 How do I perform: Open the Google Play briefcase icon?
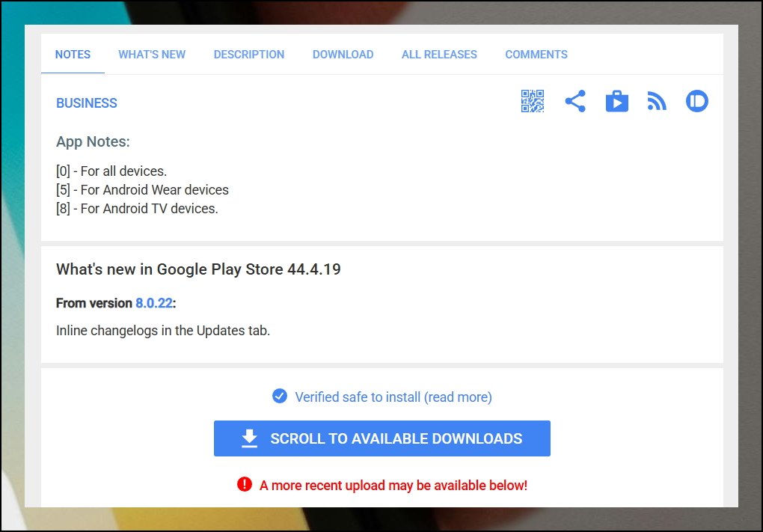(617, 101)
